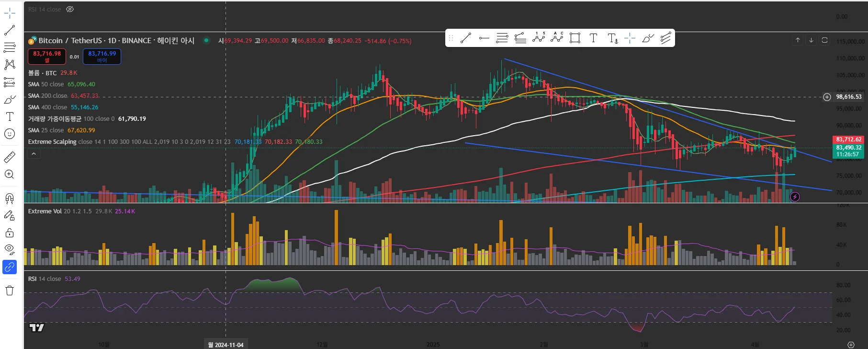Open the emoji icons tool in sidebar
The image size is (868, 349).
pyautogui.click(x=10, y=134)
